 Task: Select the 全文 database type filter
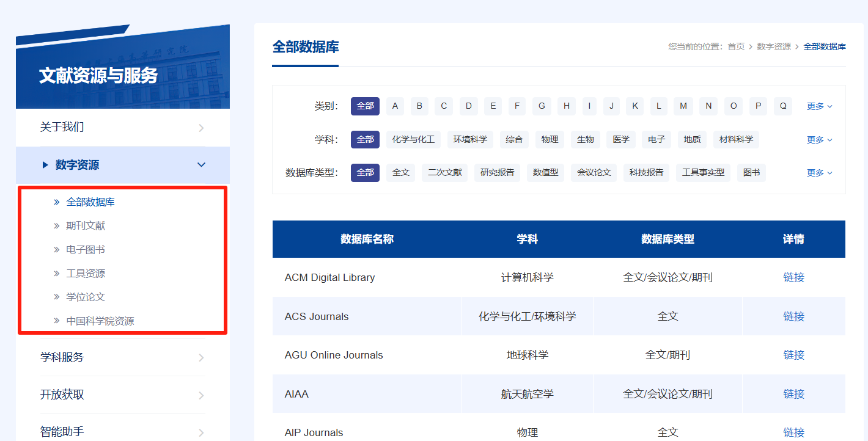(400, 173)
